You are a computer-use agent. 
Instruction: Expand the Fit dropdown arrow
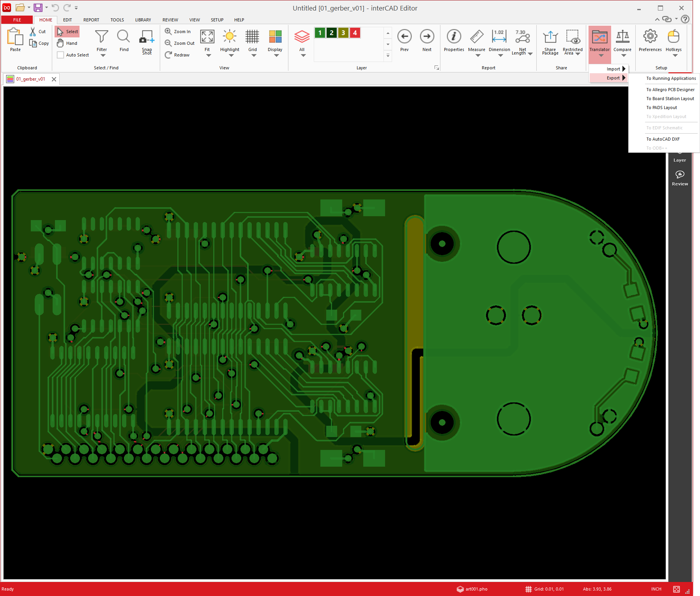[x=209, y=55]
